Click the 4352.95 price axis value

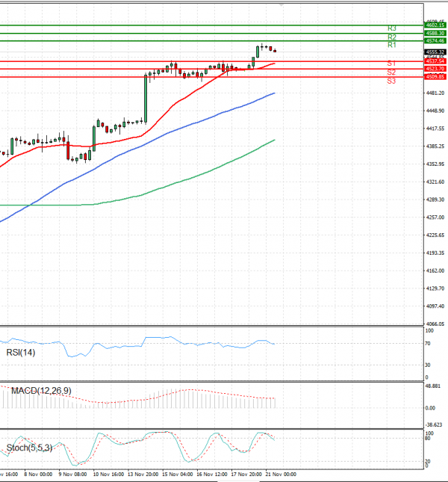pyautogui.click(x=435, y=164)
